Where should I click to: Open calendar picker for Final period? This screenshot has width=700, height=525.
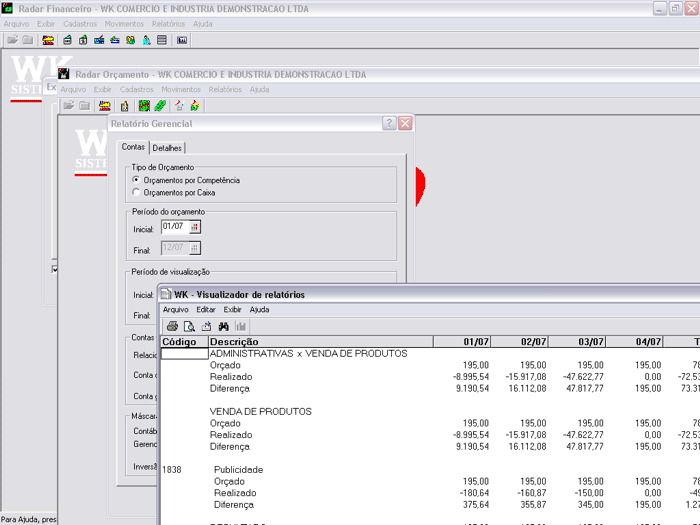tap(195, 249)
